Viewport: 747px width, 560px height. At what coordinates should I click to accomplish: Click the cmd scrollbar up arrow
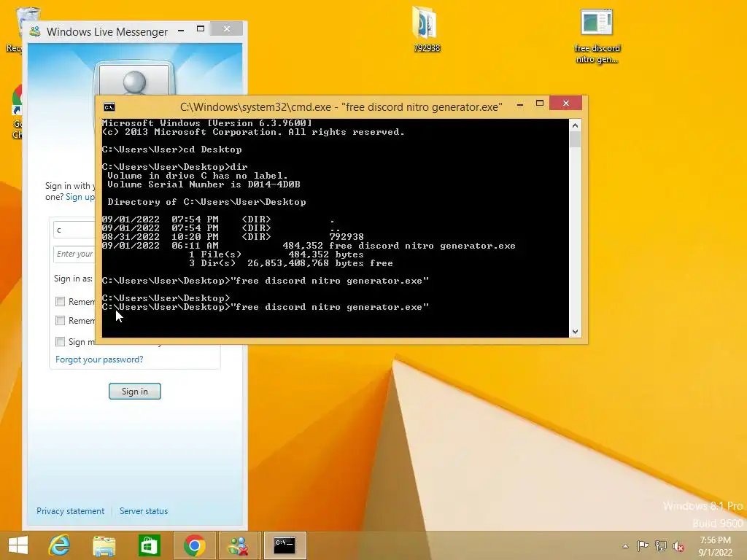point(575,125)
